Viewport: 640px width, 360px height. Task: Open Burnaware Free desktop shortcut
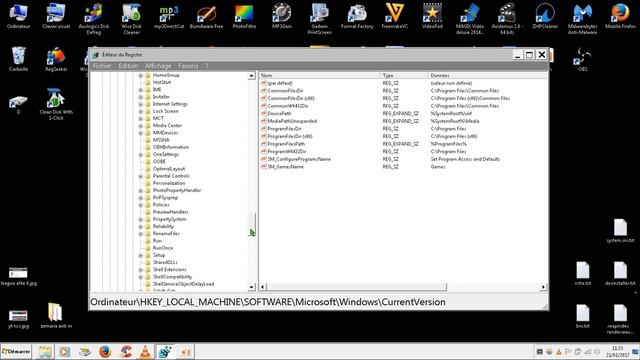click(x=207, y=16)
